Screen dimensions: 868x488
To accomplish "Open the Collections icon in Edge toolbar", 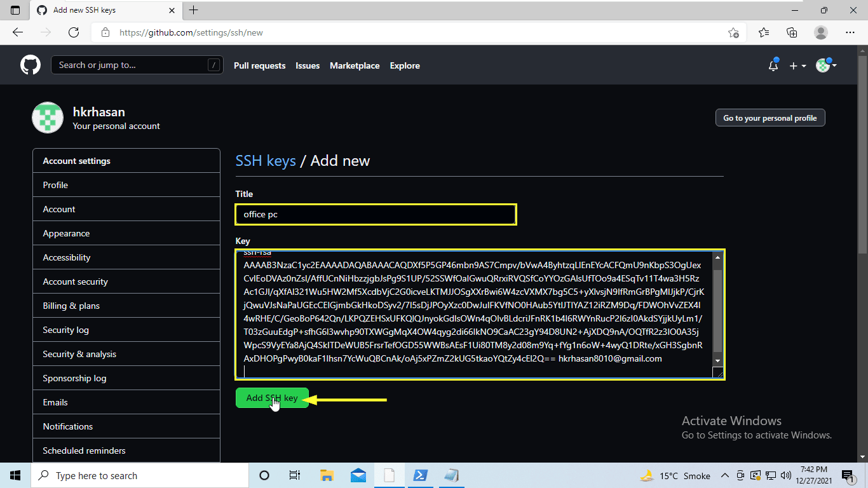I will coord(792,32).
